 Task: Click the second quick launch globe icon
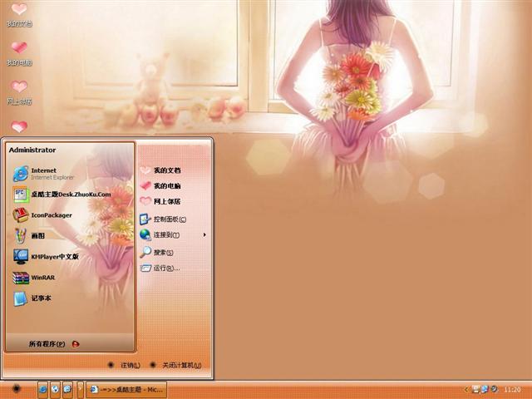55,390
